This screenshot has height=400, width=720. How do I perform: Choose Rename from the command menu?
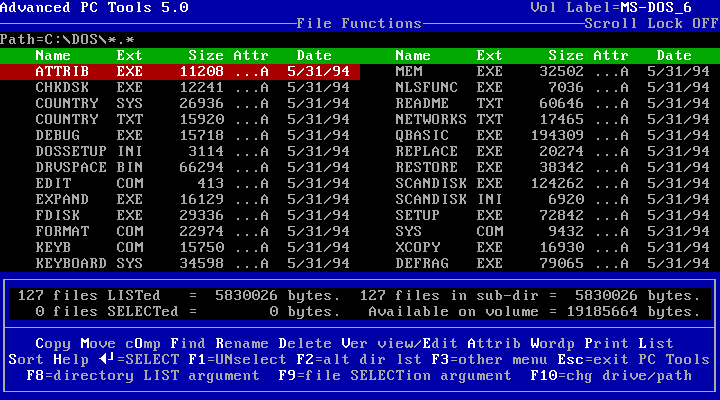click(242, 344)
